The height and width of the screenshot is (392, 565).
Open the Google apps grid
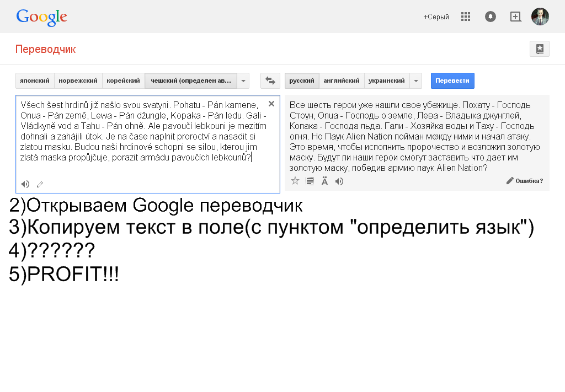pyautogui.click(x=466, y=17)
